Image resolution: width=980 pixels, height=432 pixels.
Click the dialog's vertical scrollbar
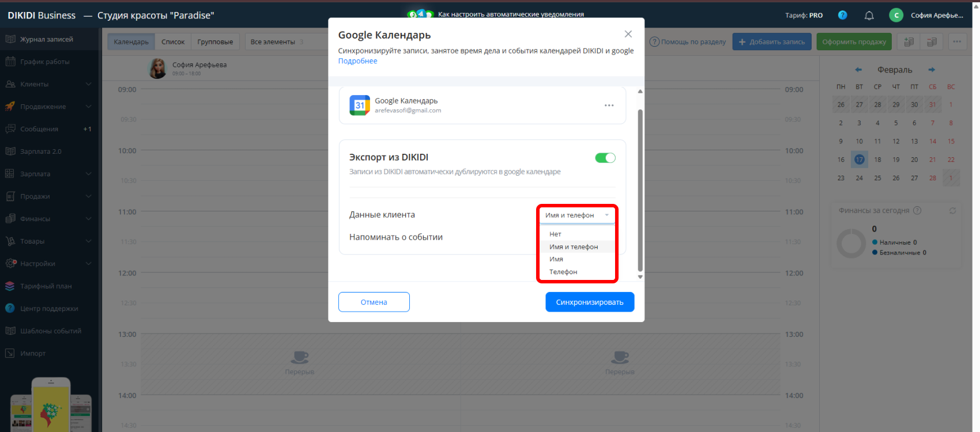pyautogui.click(x=640, y=190)
